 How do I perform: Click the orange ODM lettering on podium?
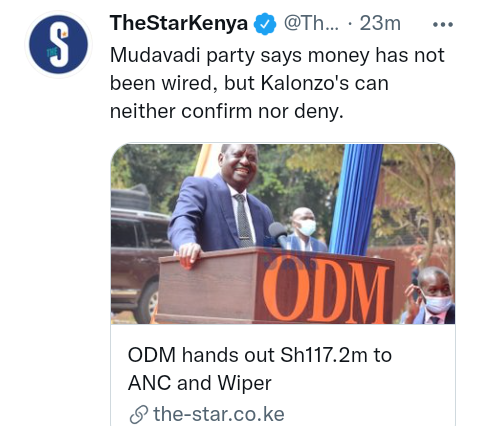(x=325, y=293)
